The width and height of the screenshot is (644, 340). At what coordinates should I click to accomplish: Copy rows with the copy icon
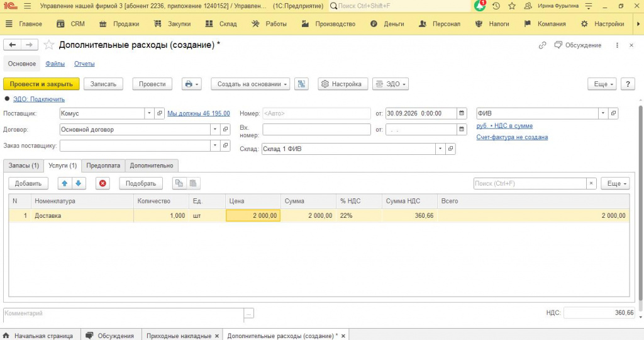tap(179, 183)
